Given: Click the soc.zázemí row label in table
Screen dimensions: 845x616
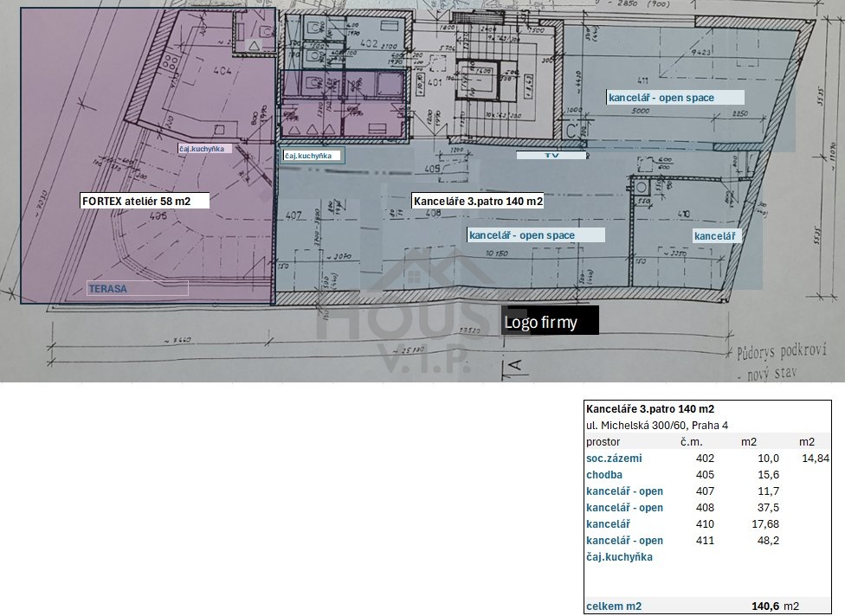Looking at the screenshot, I should point(614,459).
